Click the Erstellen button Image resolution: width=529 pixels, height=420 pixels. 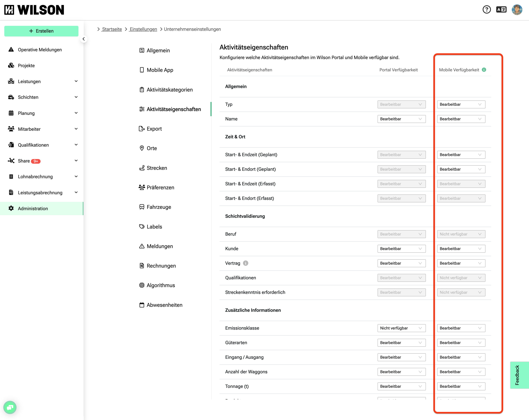click(41, 31)
